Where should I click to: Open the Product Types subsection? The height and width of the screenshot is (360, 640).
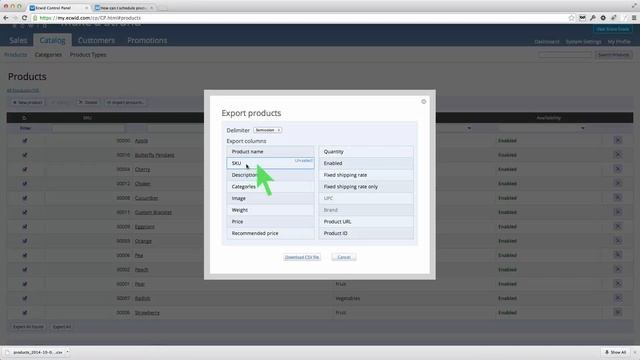tap(88, 55)
